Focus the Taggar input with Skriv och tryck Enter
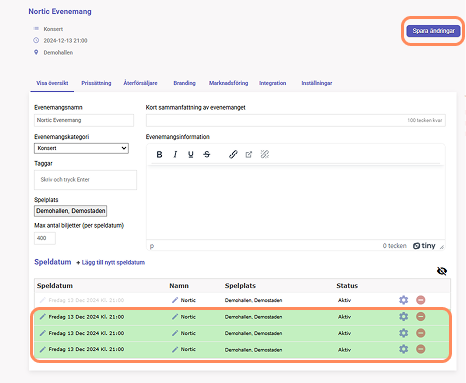Image resolution: width=466 pixels, height=383 pixels. 85,180
